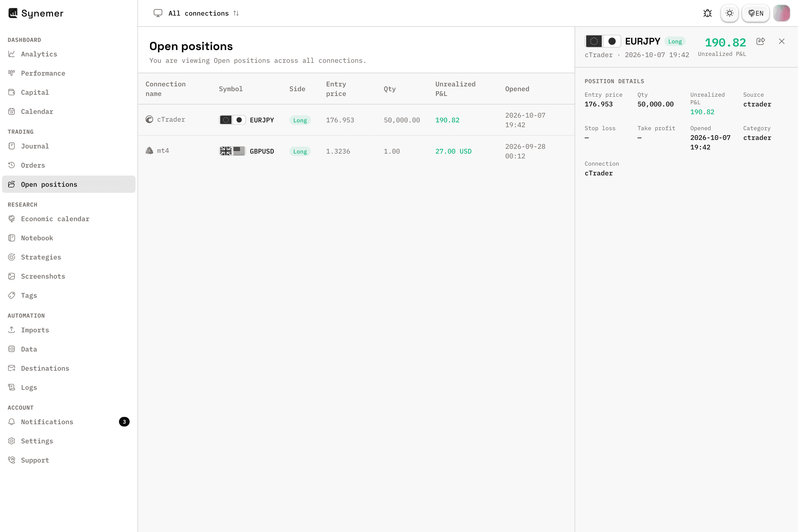
Task: Open Settings from the sidebar
Action: point(69,441)
